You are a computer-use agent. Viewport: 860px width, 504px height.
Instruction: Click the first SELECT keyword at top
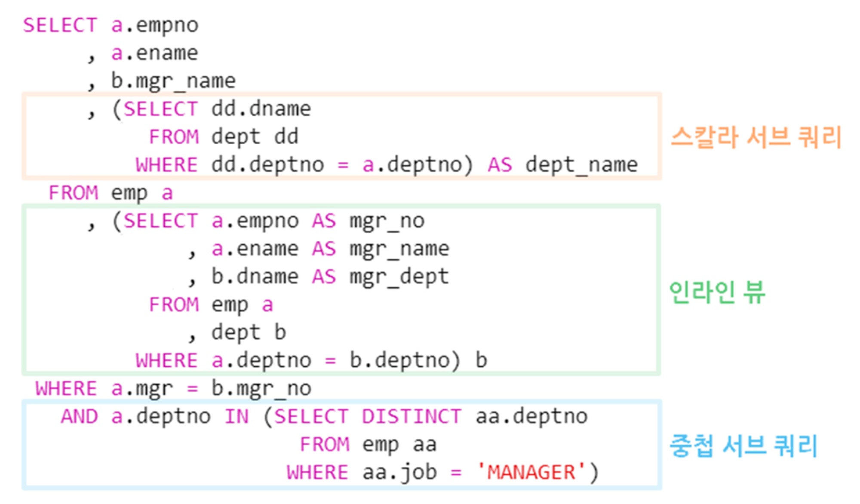pos(60,25)
